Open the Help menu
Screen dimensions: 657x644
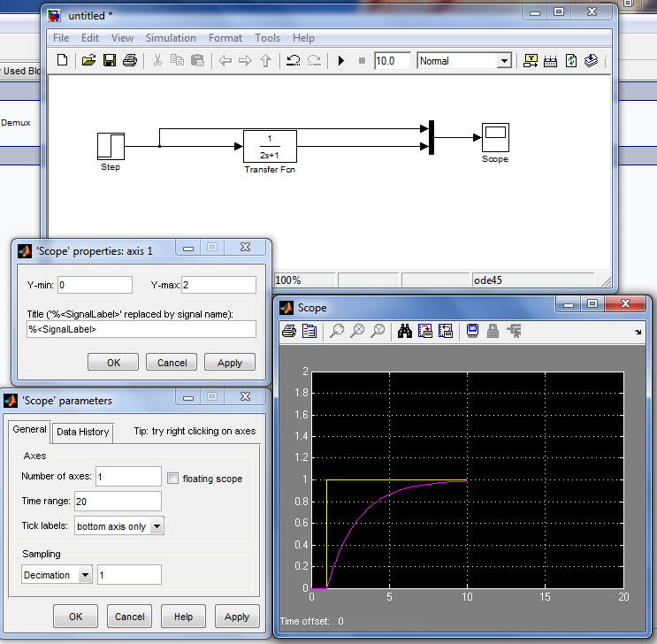(304, 38)
